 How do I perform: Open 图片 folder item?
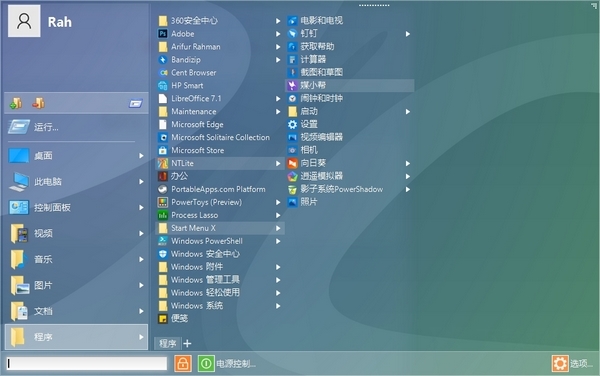click(x=76, y=285)
